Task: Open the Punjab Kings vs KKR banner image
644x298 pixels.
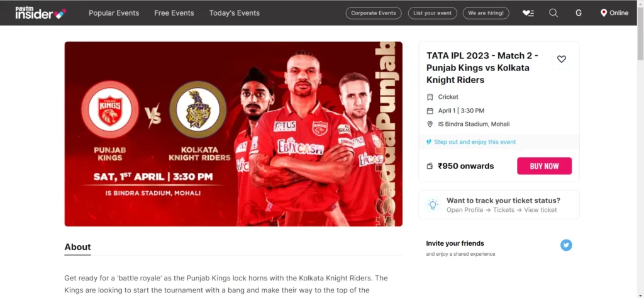Action: click(x=233, y=134)
